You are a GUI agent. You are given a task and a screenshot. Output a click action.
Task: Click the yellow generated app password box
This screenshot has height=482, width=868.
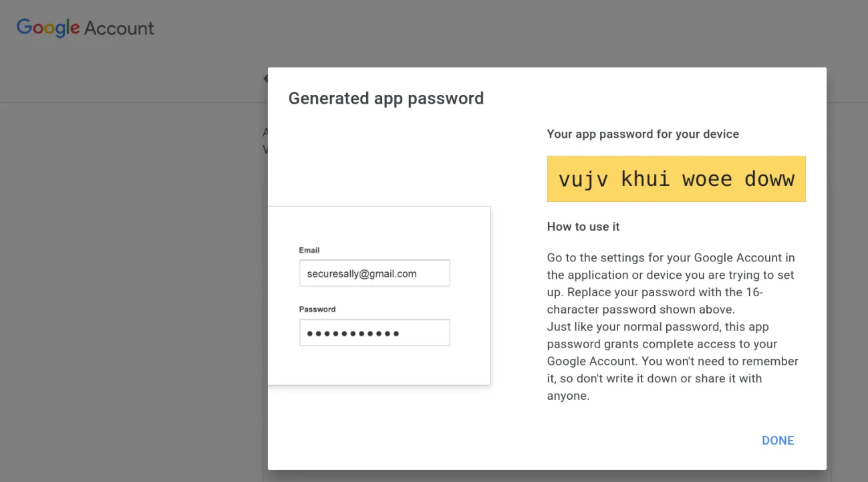pyautogui.click(x=676, y=179)
